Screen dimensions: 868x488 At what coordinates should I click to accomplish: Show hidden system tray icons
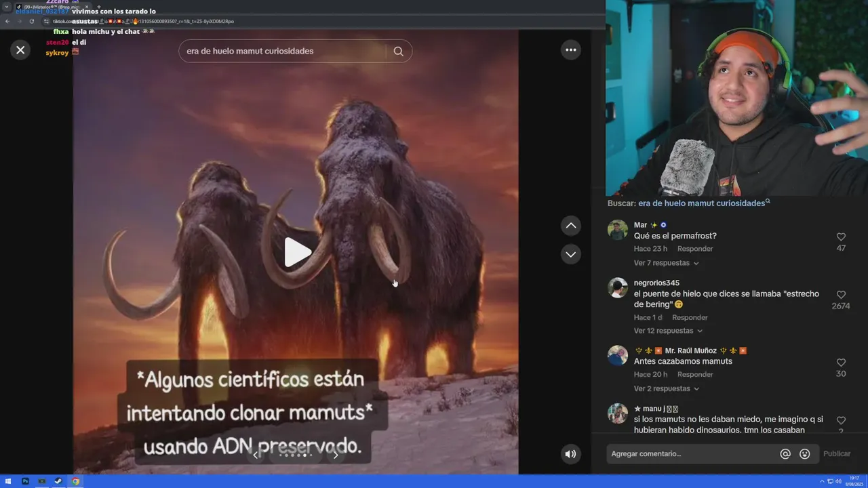[823, 481]
